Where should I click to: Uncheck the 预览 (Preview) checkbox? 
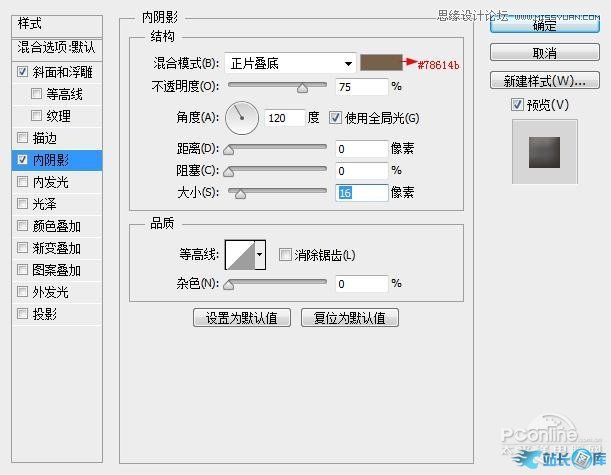pos(517,105)
